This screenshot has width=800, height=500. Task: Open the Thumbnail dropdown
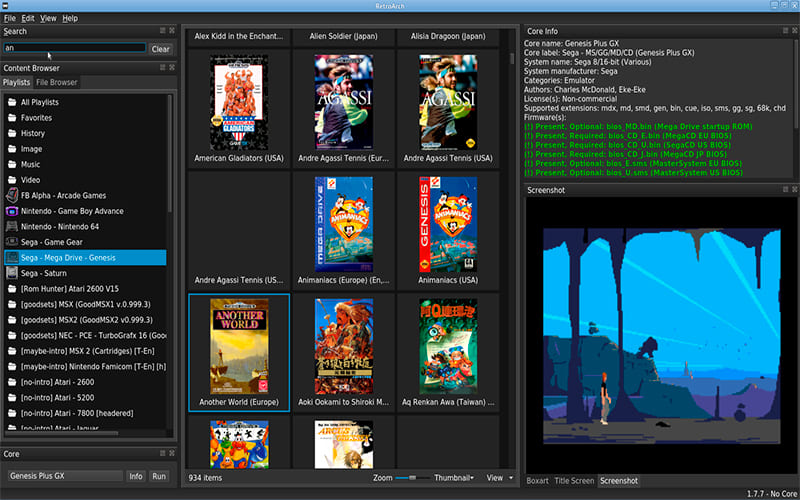(454, 478)
